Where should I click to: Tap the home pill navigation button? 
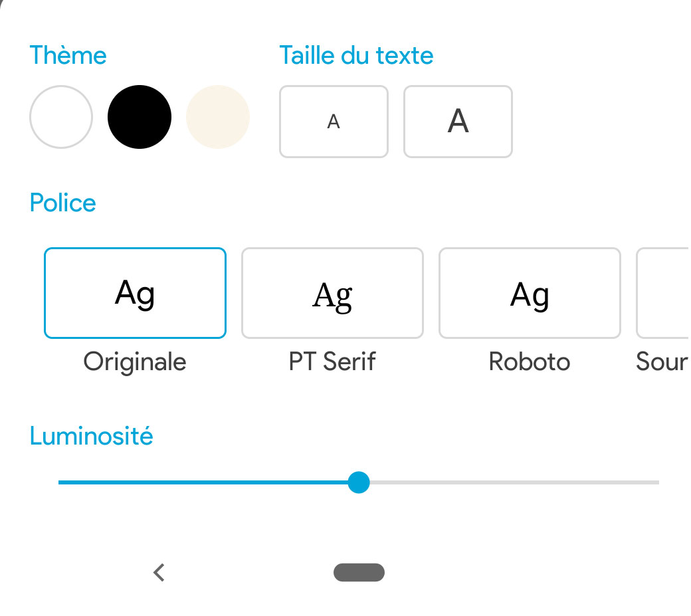coord(359,572)
